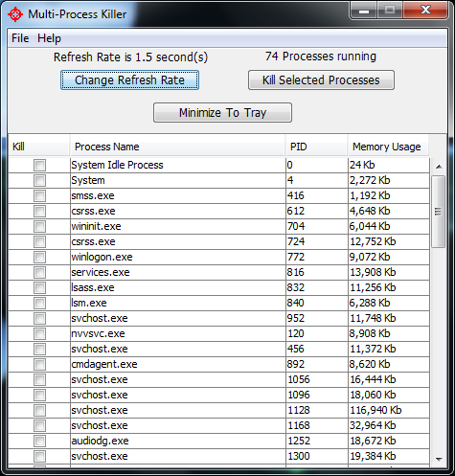
Task: Select the audiodg.exe process name
Action: (x=100, y=441)
